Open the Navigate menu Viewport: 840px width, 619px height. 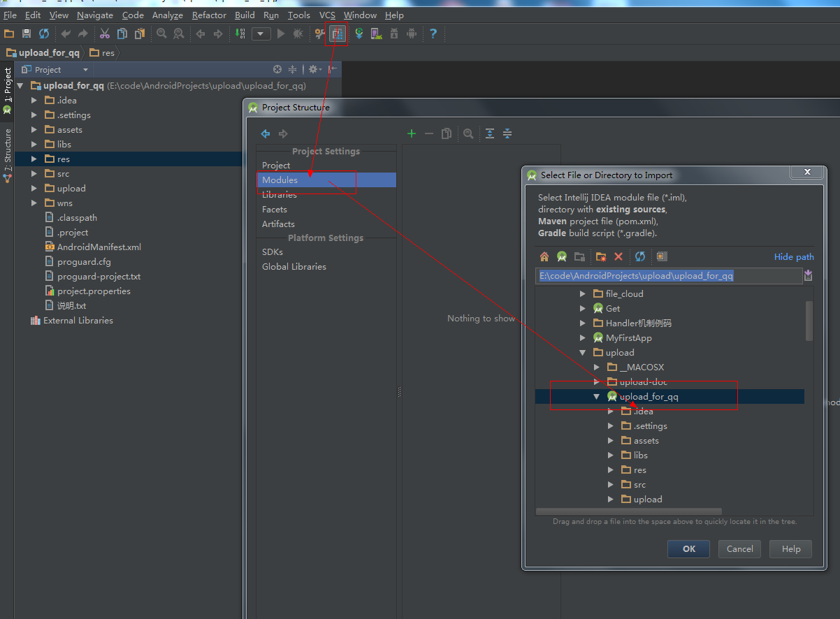click(x=95, y=15)
